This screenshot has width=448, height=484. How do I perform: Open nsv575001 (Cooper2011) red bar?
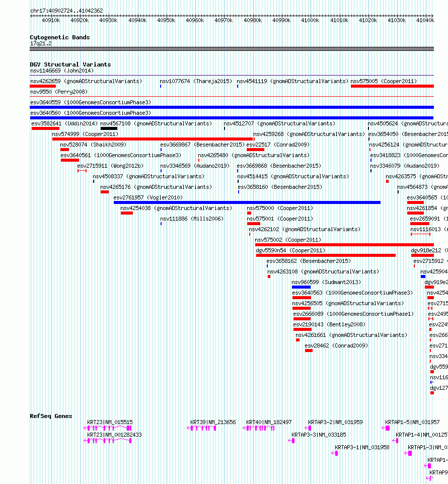[x=254, y=224]
